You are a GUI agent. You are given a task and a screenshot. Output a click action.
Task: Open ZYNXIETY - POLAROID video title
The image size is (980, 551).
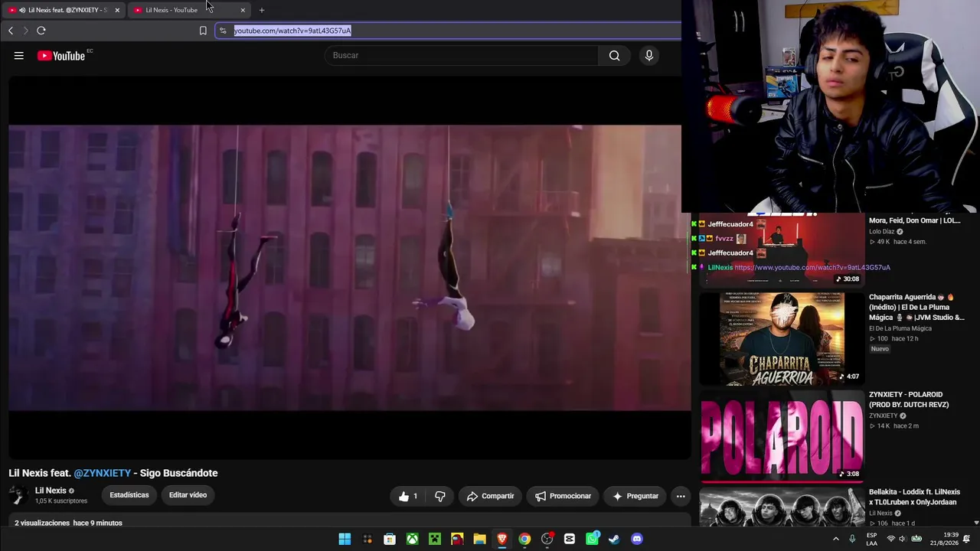coord(910,399)
